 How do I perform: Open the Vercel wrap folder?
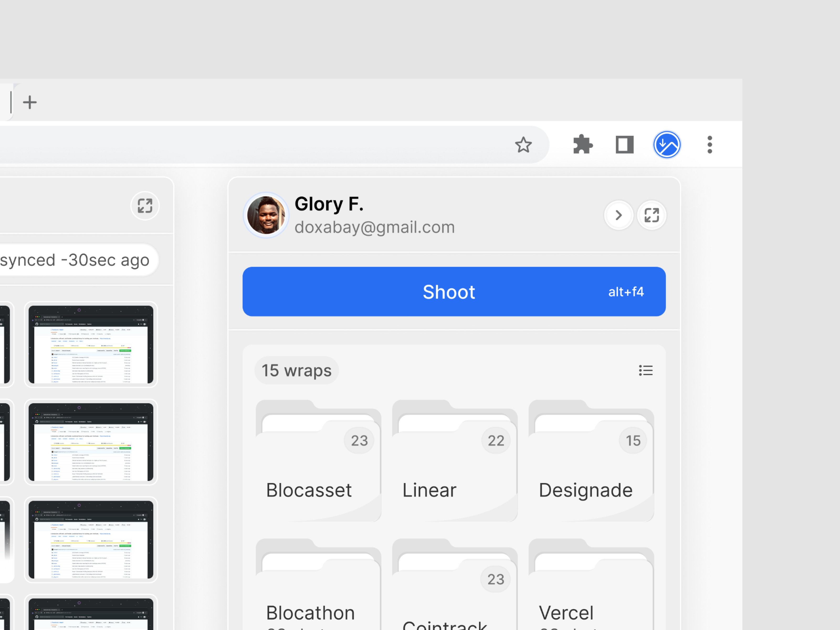pos(591,596)
